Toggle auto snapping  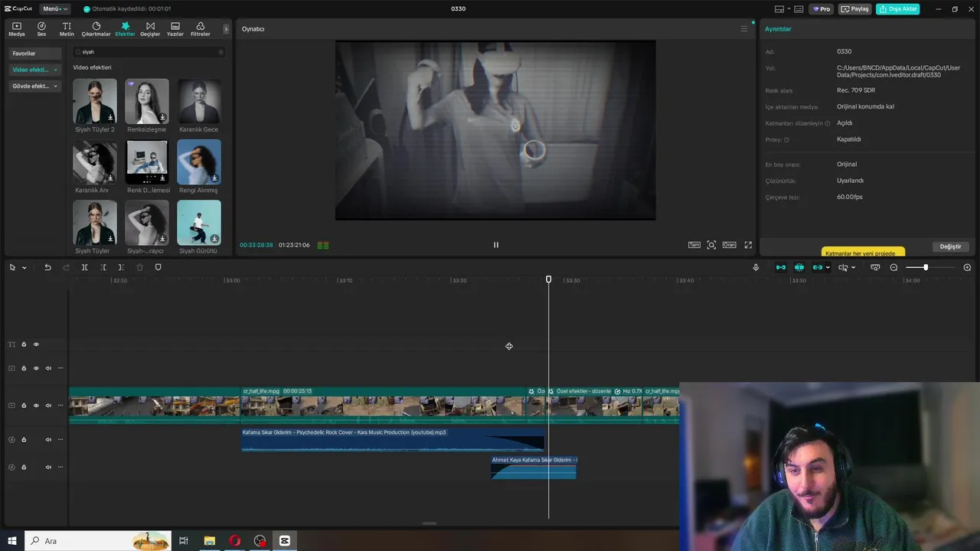point(799,267)
